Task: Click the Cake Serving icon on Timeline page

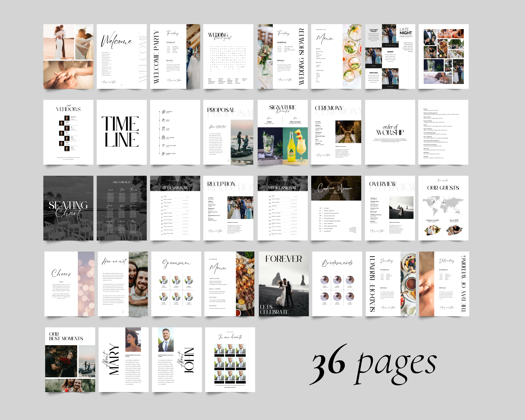Action: (163, 138)
